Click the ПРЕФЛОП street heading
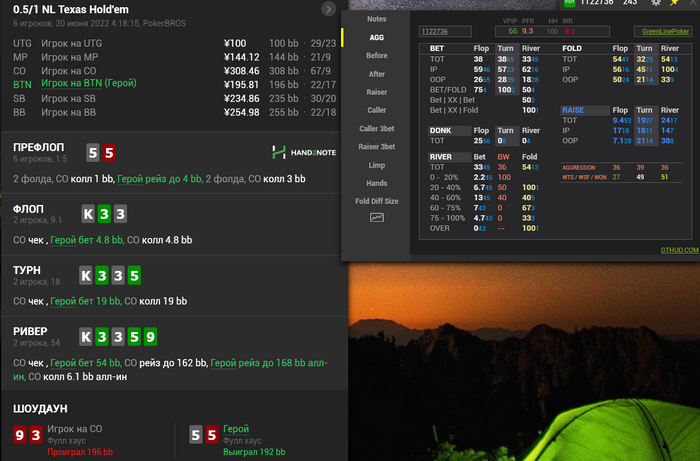The height and width of the screenshot is (461, 700). tap(39, 147)
